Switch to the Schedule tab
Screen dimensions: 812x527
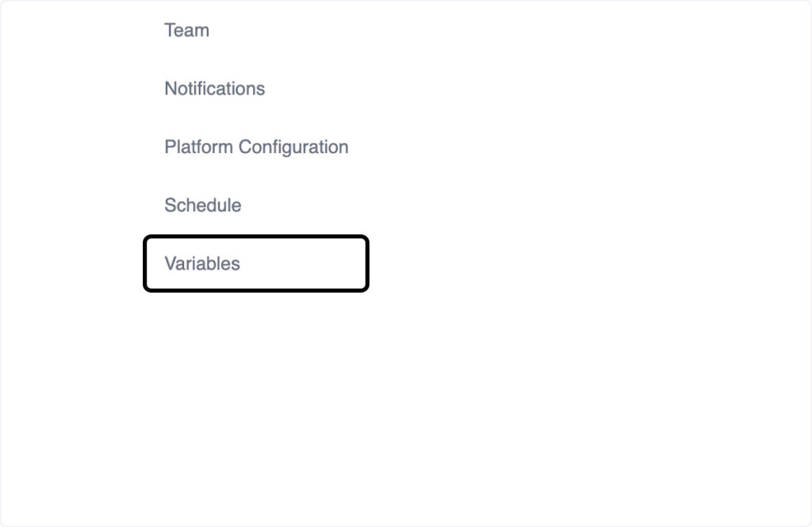[x=202, y=206]
